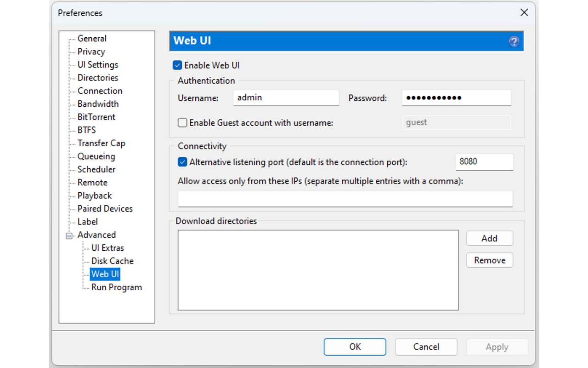Remove the selected download directory
Screen dimensions: 588x368
pos(489,260)
